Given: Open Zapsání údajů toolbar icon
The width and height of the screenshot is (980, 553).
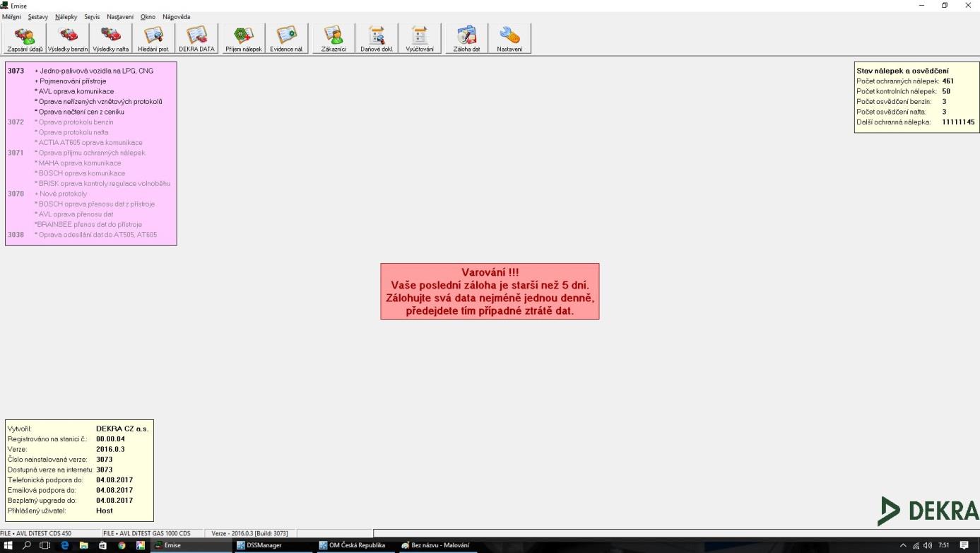Looking at the screenshot, I should [x=25, y=39].
